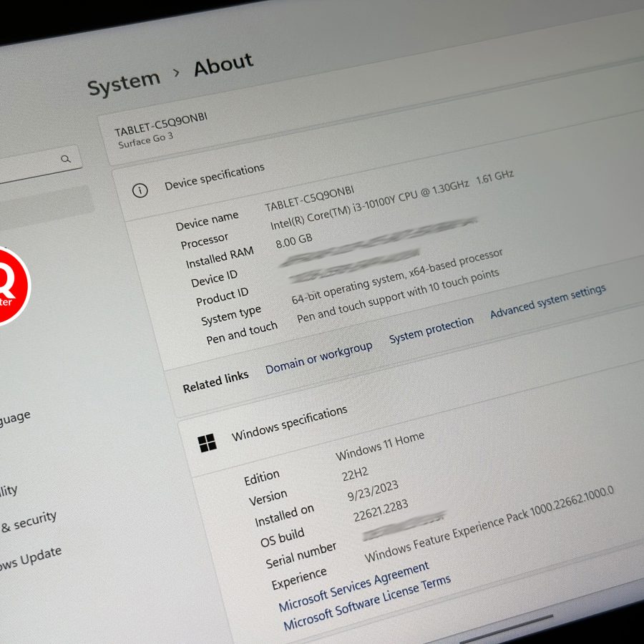Viewport: 644px width, 644px height.
Task: Click the 'Pen and touch' label
Action: click(242, 333)
